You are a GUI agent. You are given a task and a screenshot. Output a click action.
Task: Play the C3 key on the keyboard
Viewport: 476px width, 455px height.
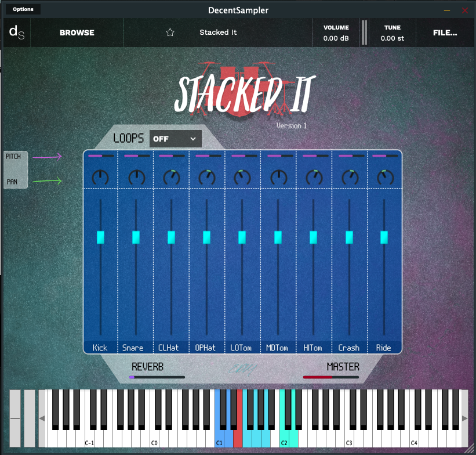pyautogui.click(x=349, y=439)
